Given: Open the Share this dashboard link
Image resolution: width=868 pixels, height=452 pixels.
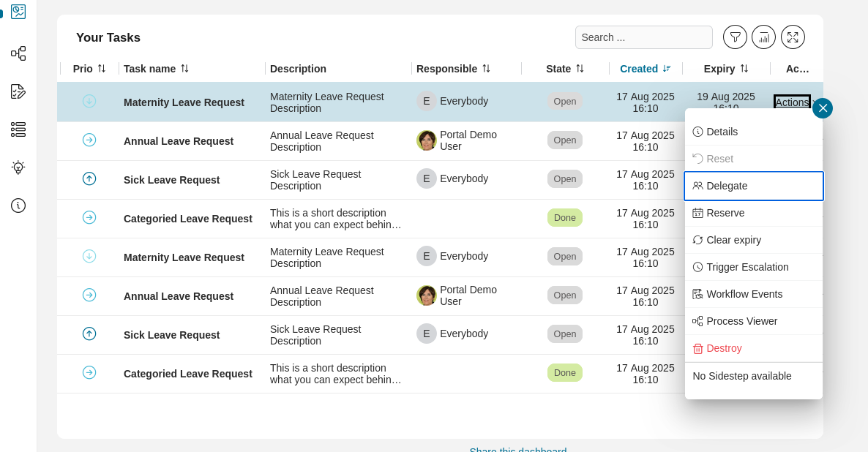Looking at the screenshot, I should point(517,450).
